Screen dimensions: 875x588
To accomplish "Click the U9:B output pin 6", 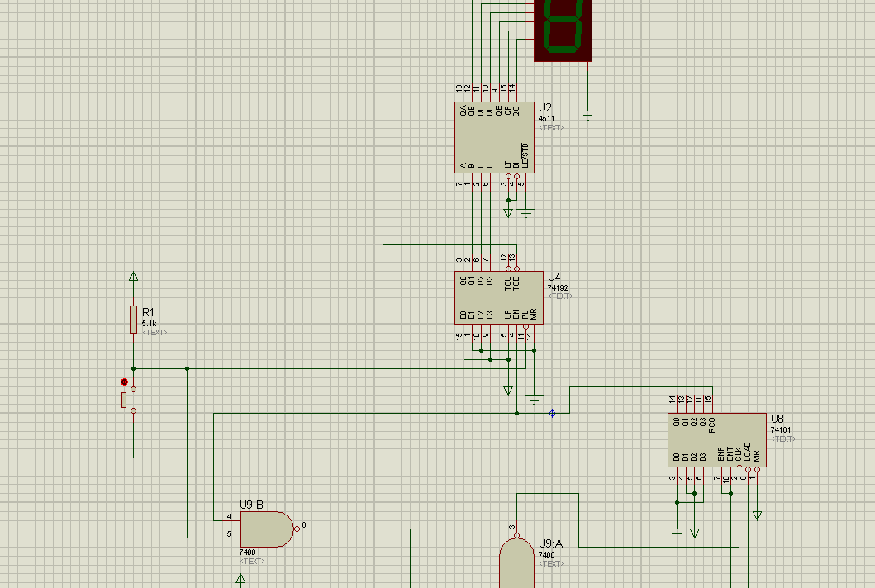I will (304, 529).
